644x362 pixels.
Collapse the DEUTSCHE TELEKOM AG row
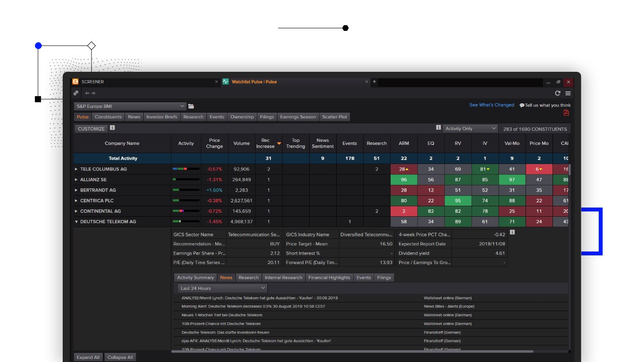tap(76, 221)
